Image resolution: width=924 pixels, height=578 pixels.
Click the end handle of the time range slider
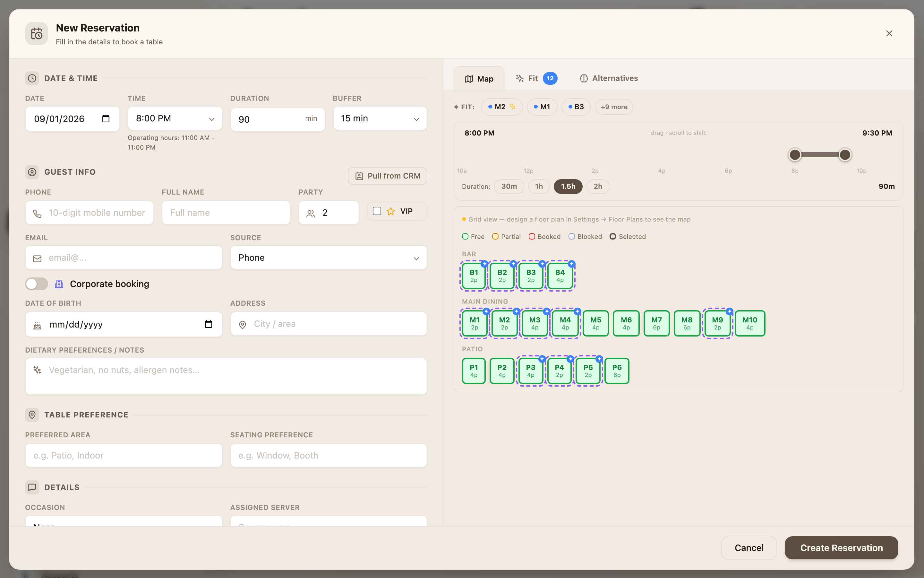pyautogui.click(x=845, y=155)
